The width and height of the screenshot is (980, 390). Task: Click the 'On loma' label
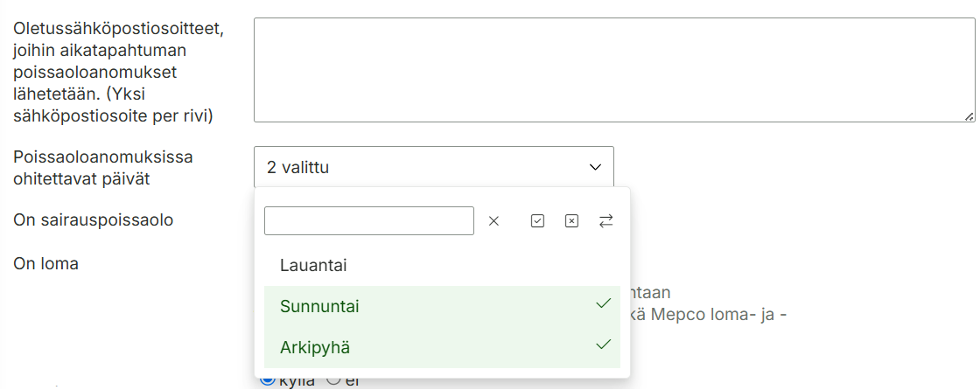[45, 264]
